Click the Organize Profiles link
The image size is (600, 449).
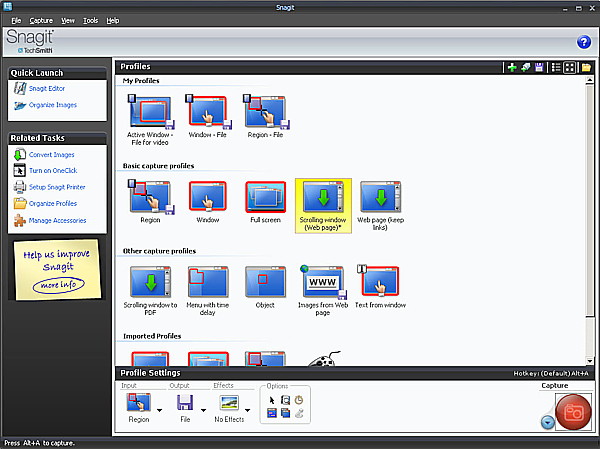(x=53, y=203)
